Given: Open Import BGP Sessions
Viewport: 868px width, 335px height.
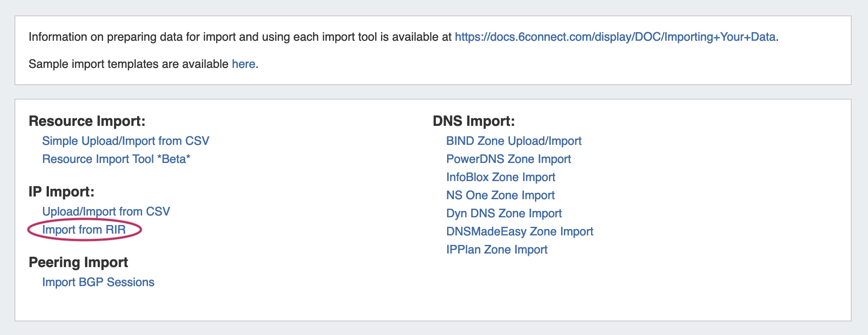Looking at the screenshot, I should click(98, 282).
